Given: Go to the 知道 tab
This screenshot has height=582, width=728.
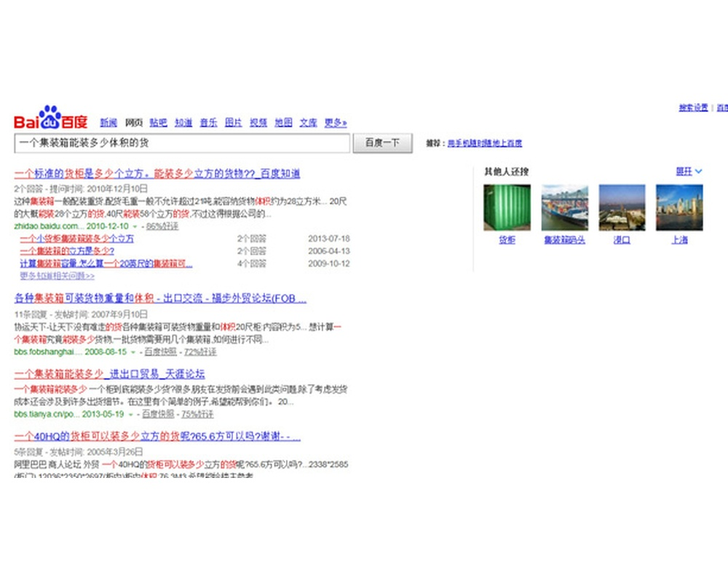Looking at the screenshot, I should (x=183, y=122).
